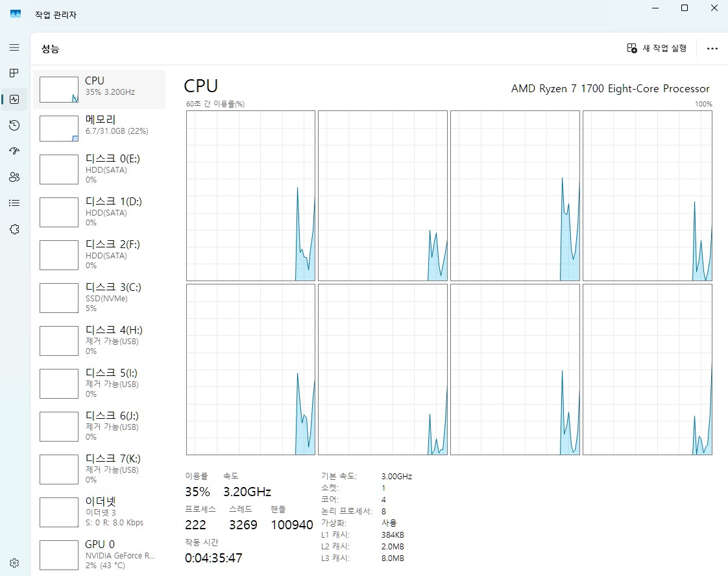Click the CPU mini graph thumbnail

point(59,90)
